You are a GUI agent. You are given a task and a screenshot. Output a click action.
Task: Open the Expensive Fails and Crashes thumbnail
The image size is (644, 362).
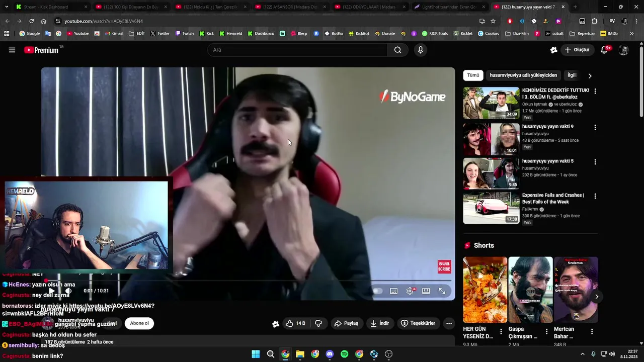tap(491, 208)
